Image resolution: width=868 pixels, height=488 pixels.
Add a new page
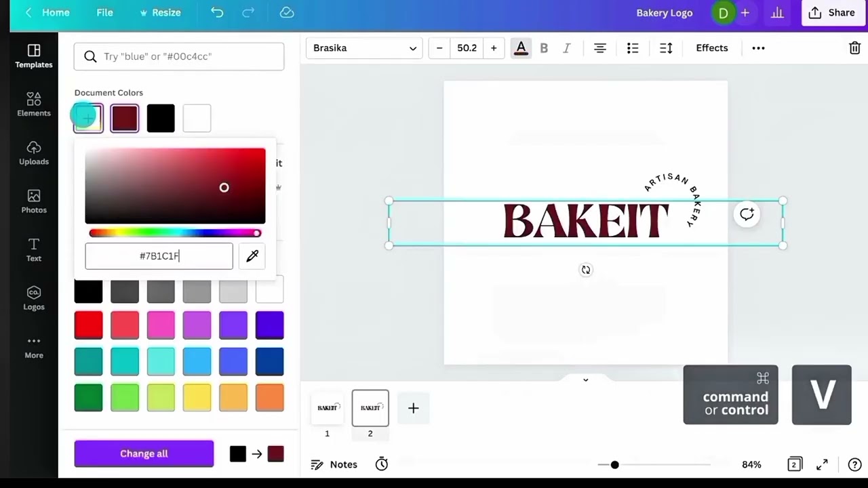(413, 408)
